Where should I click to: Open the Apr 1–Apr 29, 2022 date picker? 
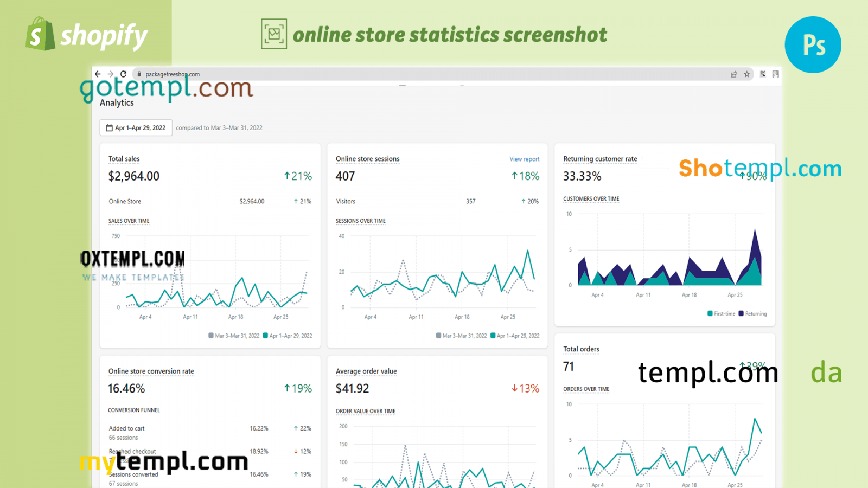click(x=136, y=128)
